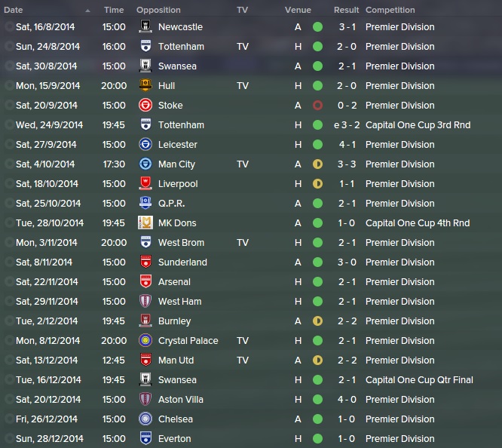Click the Aston Villa club badge
The width and height of the screenshot is (502, 448).
pyautogui.click(x=145, y=399)
